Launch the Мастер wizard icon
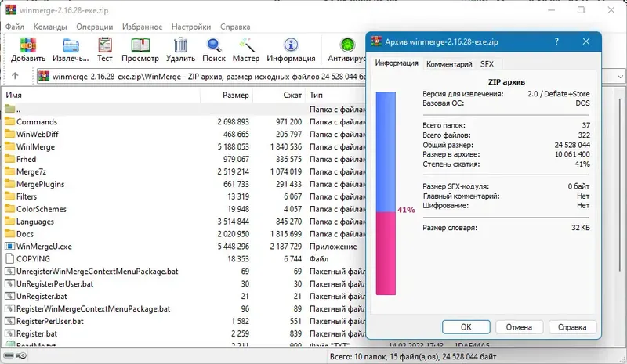This screenshot has width=627, height=364. coord(246,45)
